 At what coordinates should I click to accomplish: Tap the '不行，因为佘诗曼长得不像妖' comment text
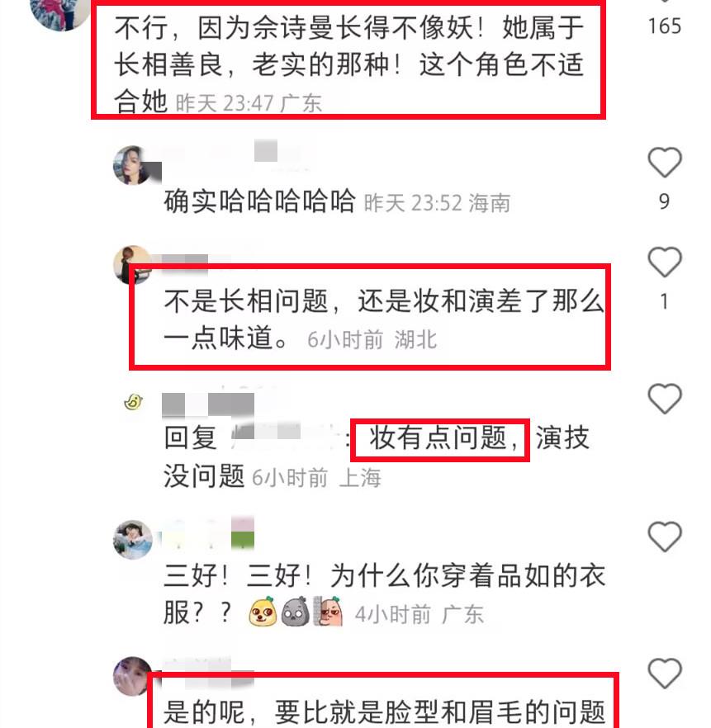click(x=348, y=63)
